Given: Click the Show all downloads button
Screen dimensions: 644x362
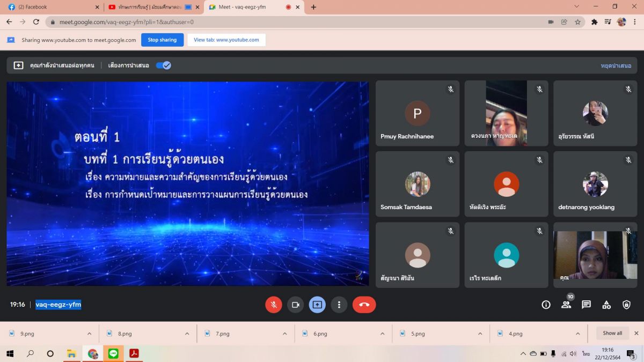Looking at the screenshot, I should pyautogui.click(x=612, y=333).
